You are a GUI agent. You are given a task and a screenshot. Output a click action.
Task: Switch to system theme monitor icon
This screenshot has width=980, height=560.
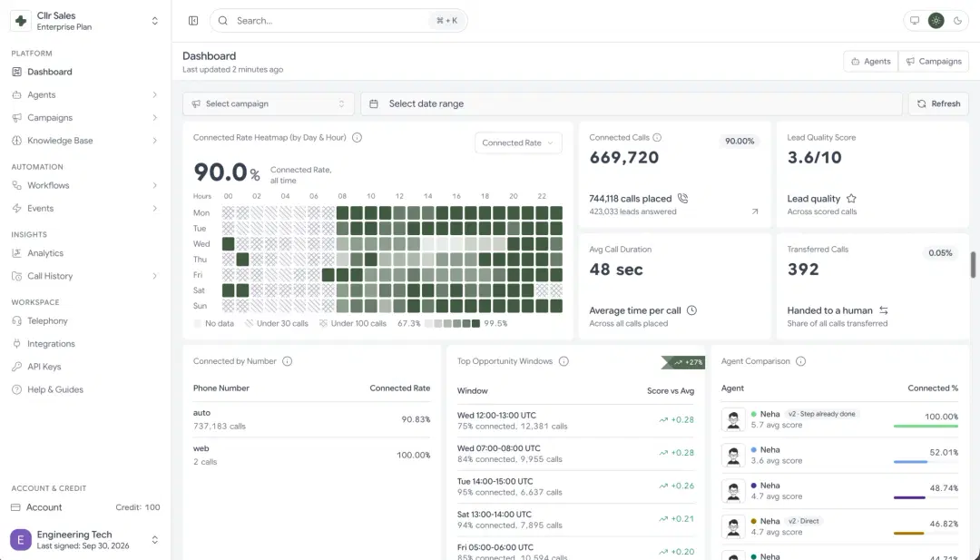tap(915, 21)
